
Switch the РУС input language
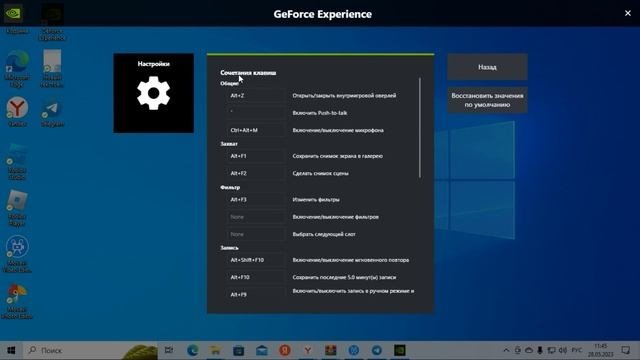coord(577,350)
